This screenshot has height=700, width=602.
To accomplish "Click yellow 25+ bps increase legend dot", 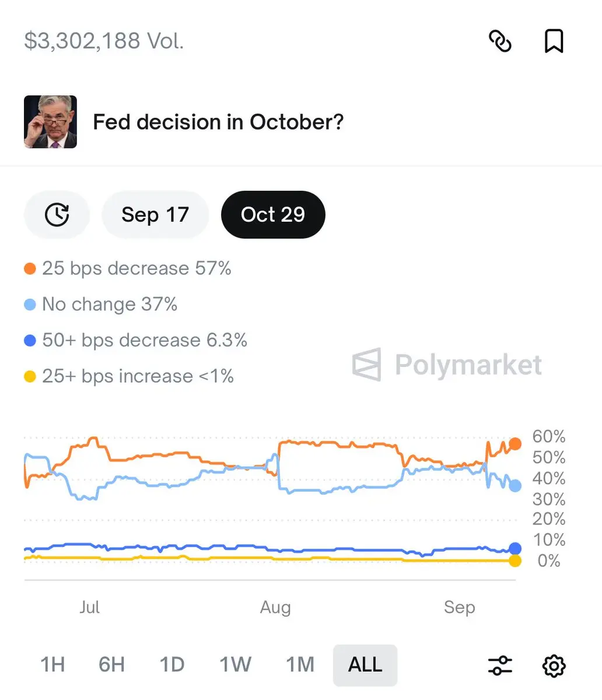I will [x=30, y=376].
